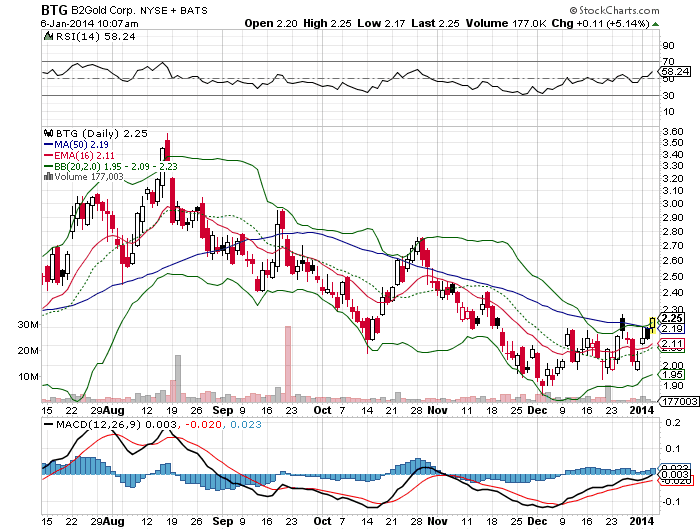This screenshot has height=530, width=700.
Task: Click the small RSI panel icon
Action: [x=48, y=36]
